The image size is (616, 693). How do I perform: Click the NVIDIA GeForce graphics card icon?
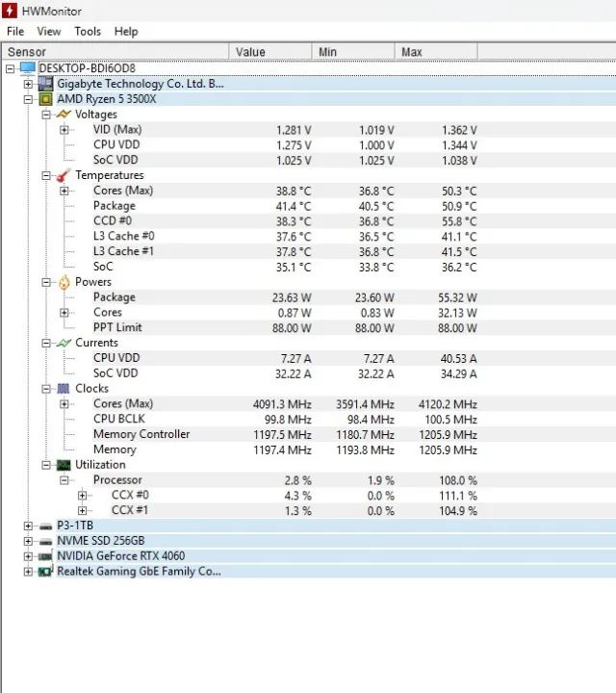45,556
